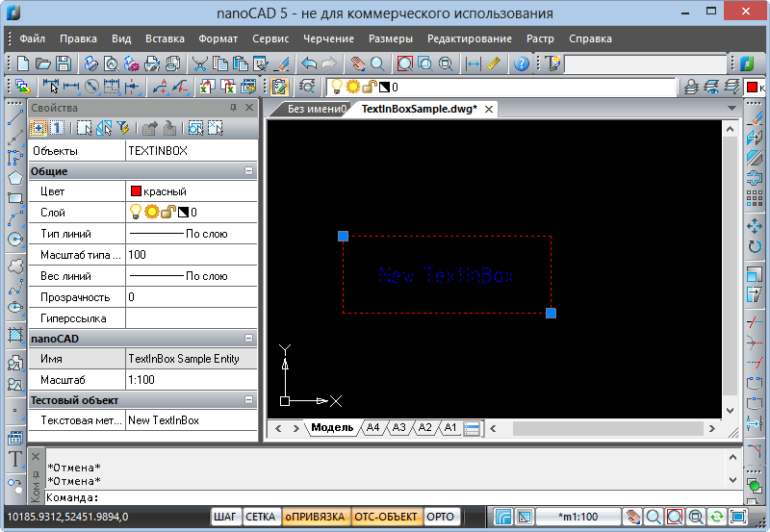
Task: Select the Rectangle drawing tool
Action: point(15,198)
